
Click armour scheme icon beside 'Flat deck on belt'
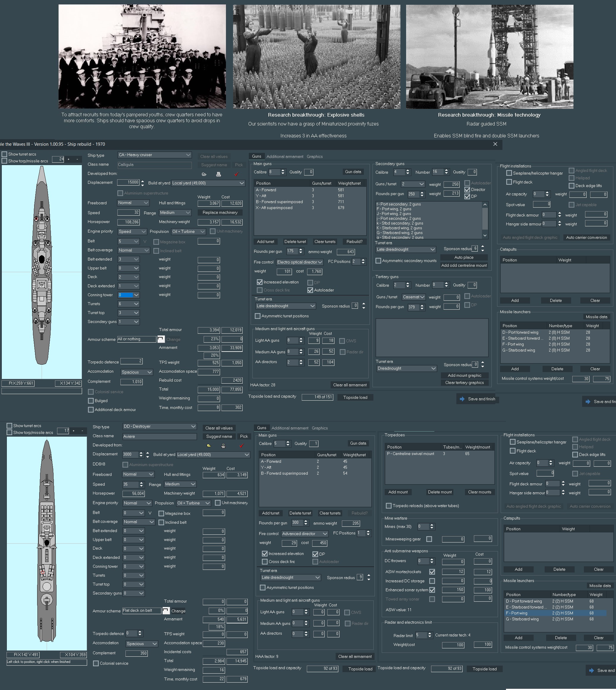[x=166, y=611]
